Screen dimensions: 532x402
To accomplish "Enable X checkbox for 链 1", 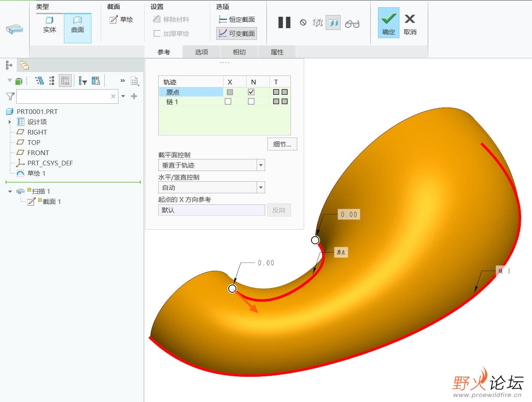I will click(228, 102).
